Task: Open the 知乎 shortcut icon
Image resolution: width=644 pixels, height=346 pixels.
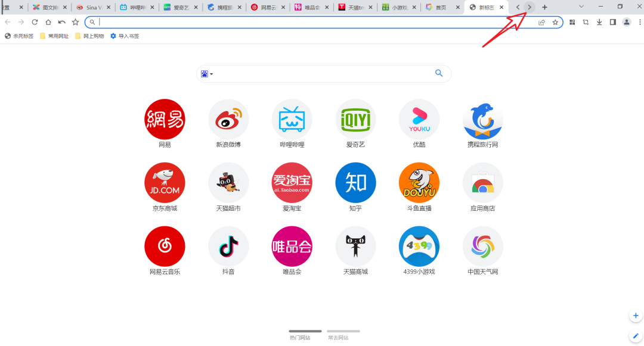Action: coord(355,183)
